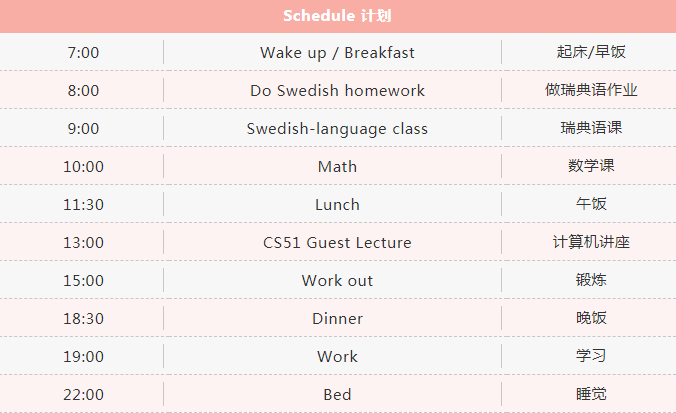Select the Lunch activity cell
Viewport: 676px width, 413px height.
click(x=337, y=205)
